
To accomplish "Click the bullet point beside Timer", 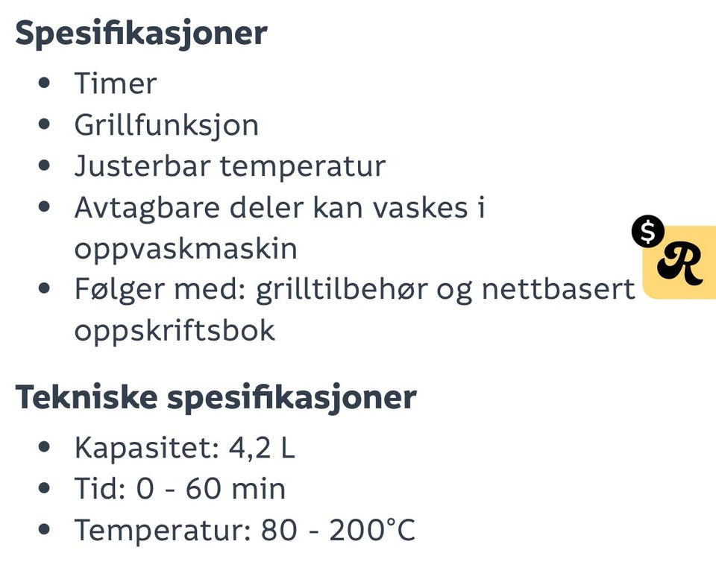I will (x=45, y=83).
